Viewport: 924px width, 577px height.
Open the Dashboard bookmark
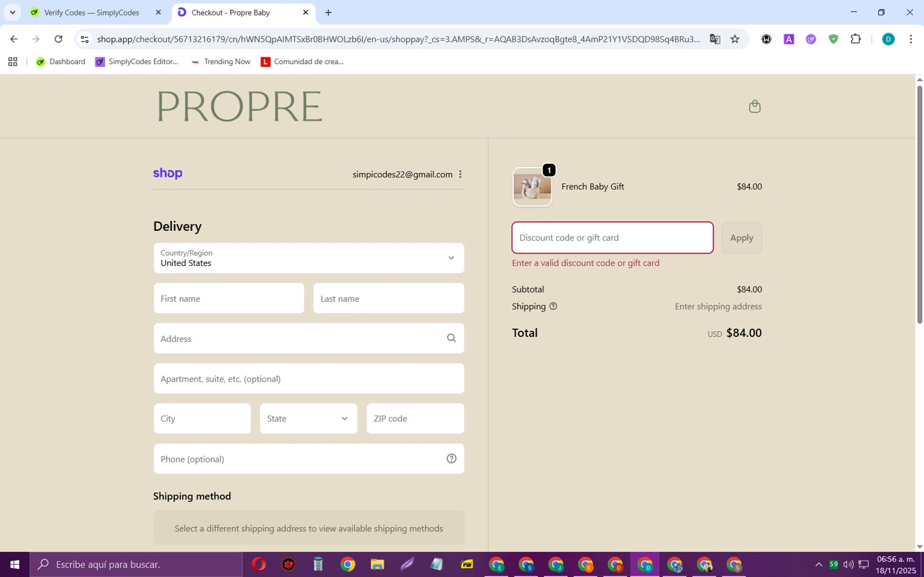[x=60, y=62]
